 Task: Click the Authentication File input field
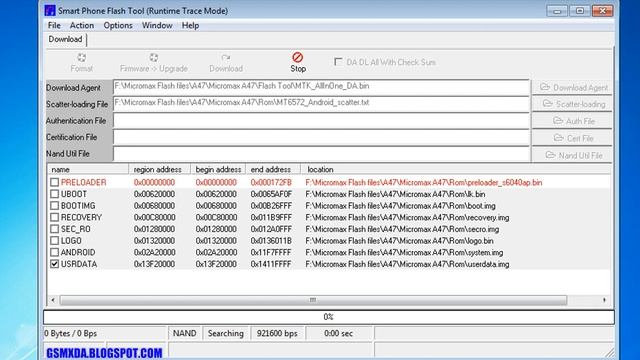click(x=321, y=121)
